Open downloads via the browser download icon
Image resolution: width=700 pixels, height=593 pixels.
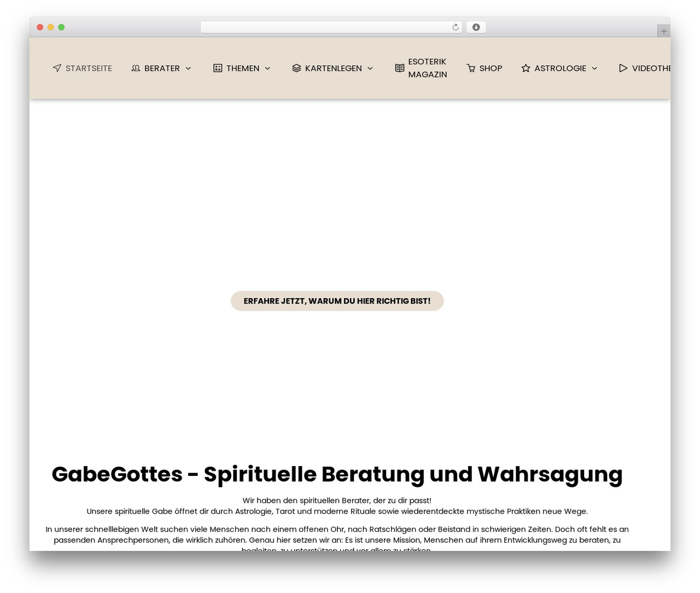pyautogui.click(x=476, y=27)
